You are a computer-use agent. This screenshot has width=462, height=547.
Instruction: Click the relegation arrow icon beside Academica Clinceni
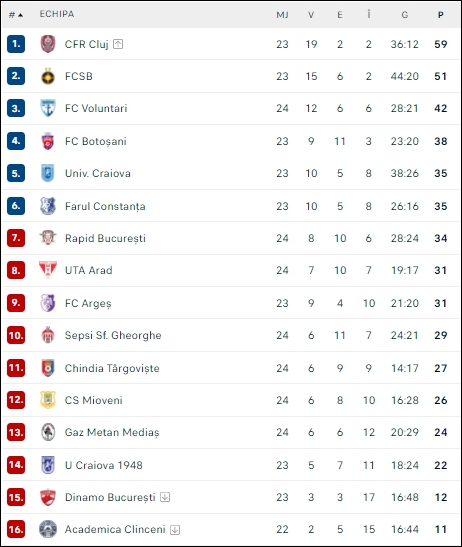coord(175,530)
